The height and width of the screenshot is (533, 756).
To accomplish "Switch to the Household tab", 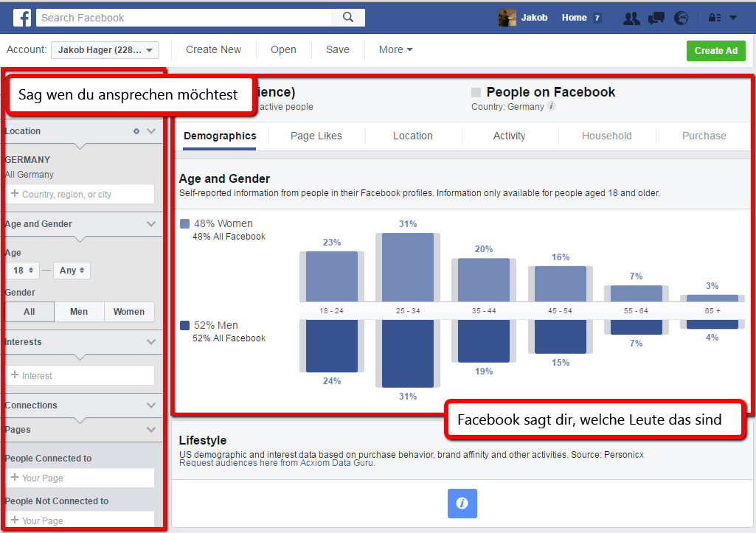I will pos(606,136).
